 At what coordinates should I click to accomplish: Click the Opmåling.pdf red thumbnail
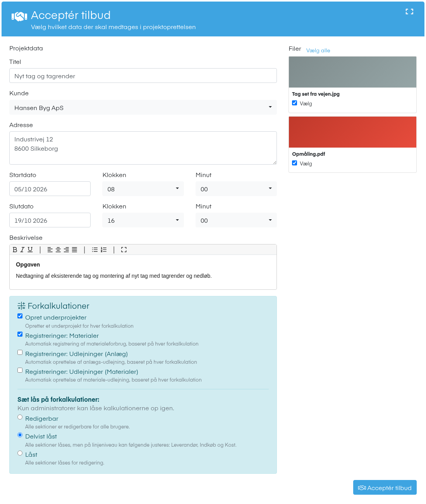[x=352, y=132]
